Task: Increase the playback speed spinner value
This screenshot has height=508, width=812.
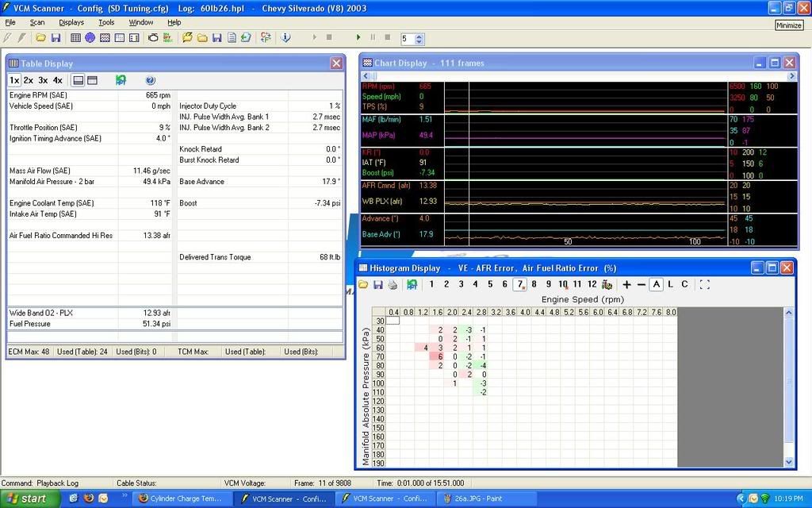Action: pyautogui.click(x=419, y=35)
